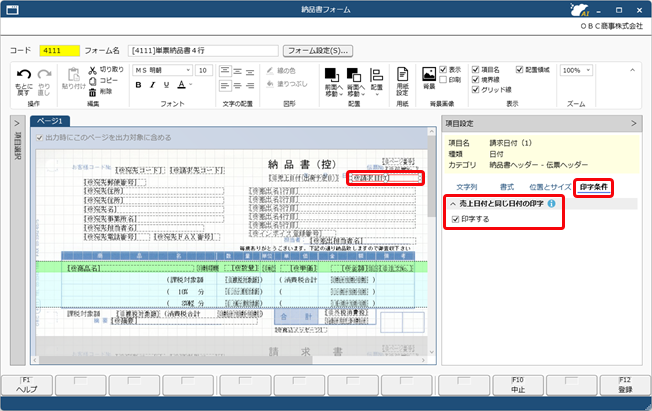The width and height of the screenshot is (652, 411).
Task: Select 宛先郵便番号 field on form canvas
Action: point(115,182)
